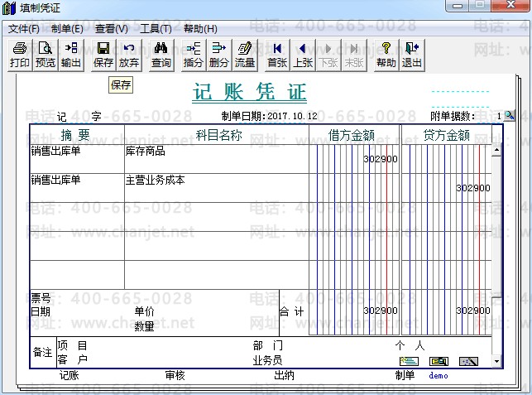Viewport: 532px width, 395px height.
Task: Click the magnifier beside 附单据数 field
Action: pos(509,116)
